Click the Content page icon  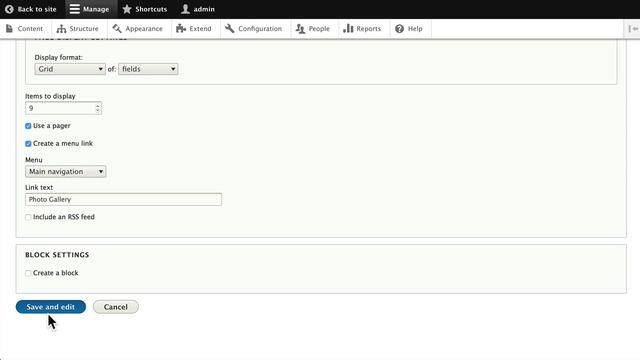(9, 28)
